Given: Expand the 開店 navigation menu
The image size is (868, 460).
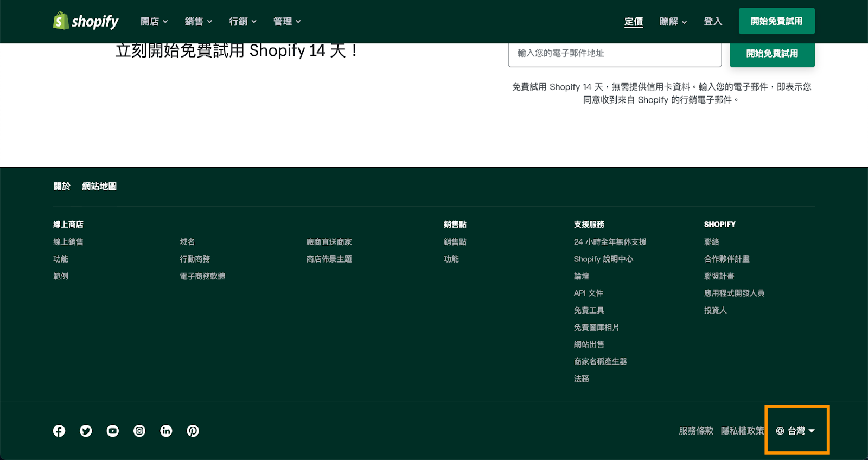Looking at the screenshot, I should coord(154,22).
